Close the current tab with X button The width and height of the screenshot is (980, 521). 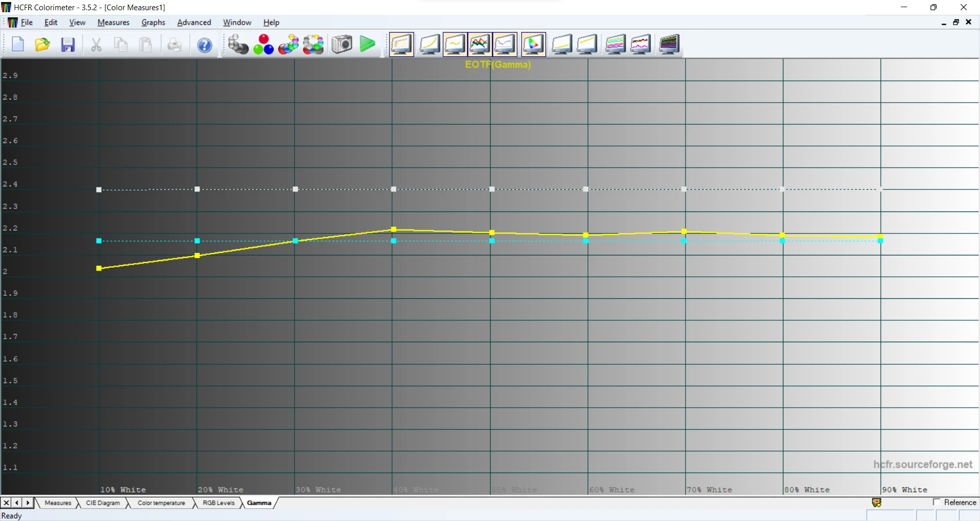6,503
